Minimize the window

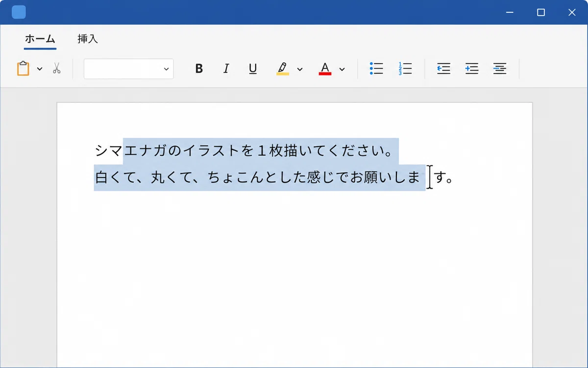(510, 12)
